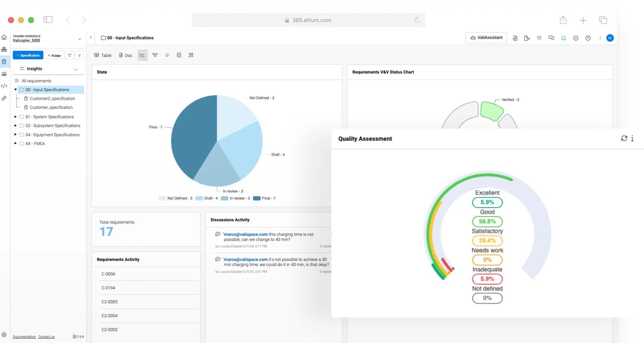Screen dimensions: 644x343
Task: Click the blue Specification button
Action: (28, 55)
